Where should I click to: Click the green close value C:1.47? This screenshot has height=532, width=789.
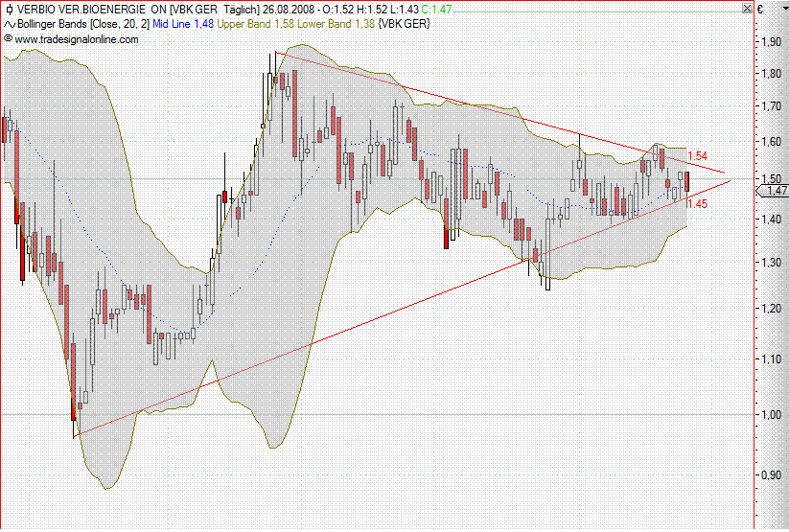(436, 9)
